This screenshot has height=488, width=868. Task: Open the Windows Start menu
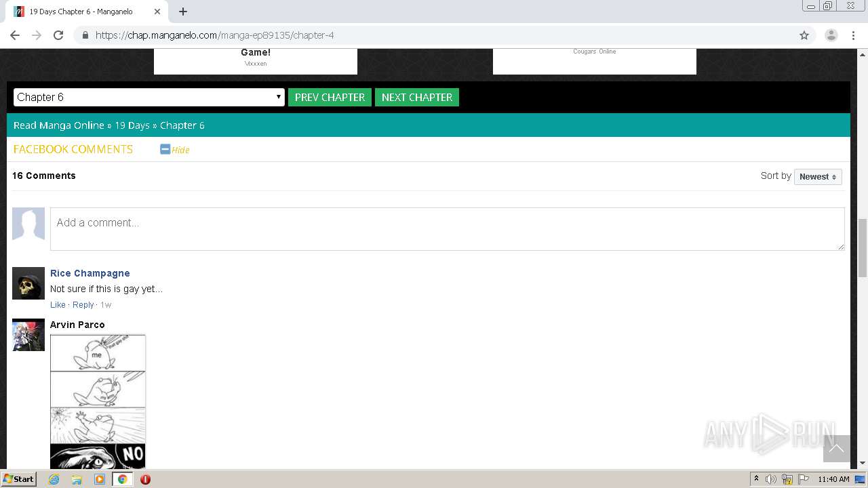point(18,479)
